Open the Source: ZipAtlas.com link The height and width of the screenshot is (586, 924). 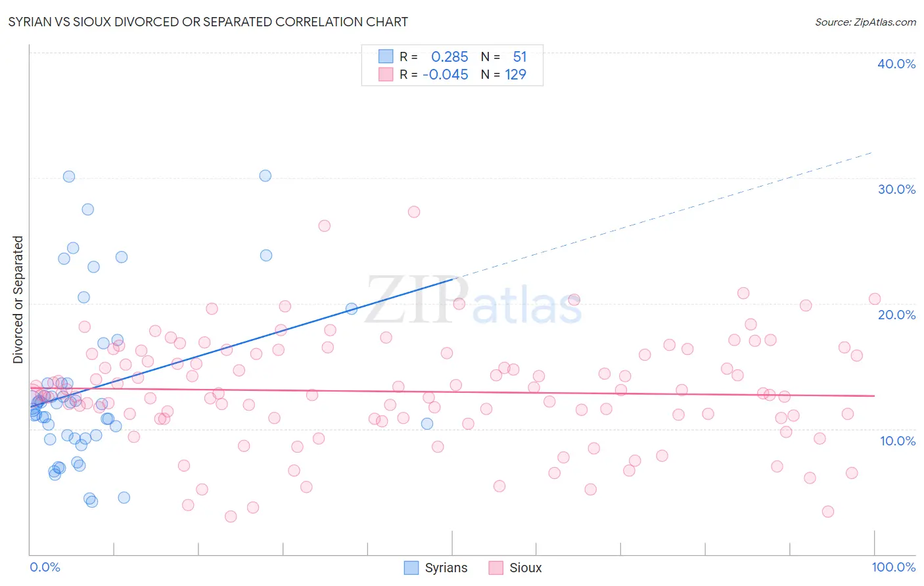[x=866, y=22]
